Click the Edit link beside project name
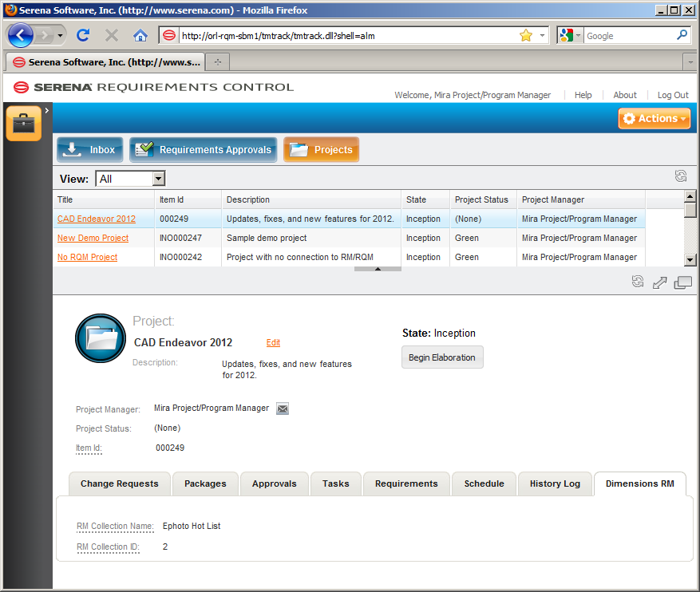 coord(273,342)
